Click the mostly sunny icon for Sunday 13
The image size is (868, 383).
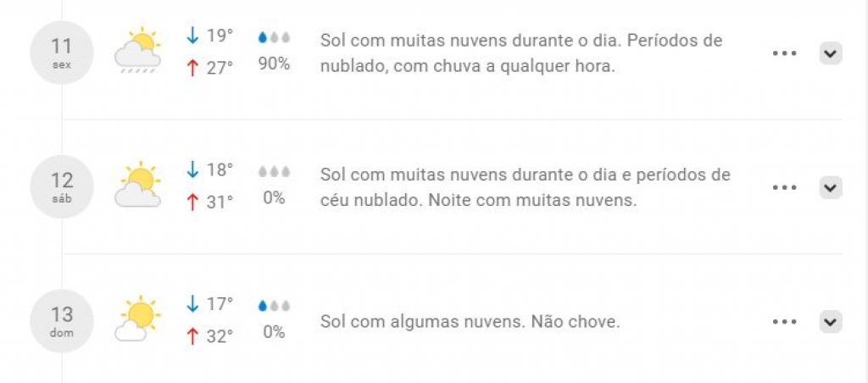click(138, 319)
